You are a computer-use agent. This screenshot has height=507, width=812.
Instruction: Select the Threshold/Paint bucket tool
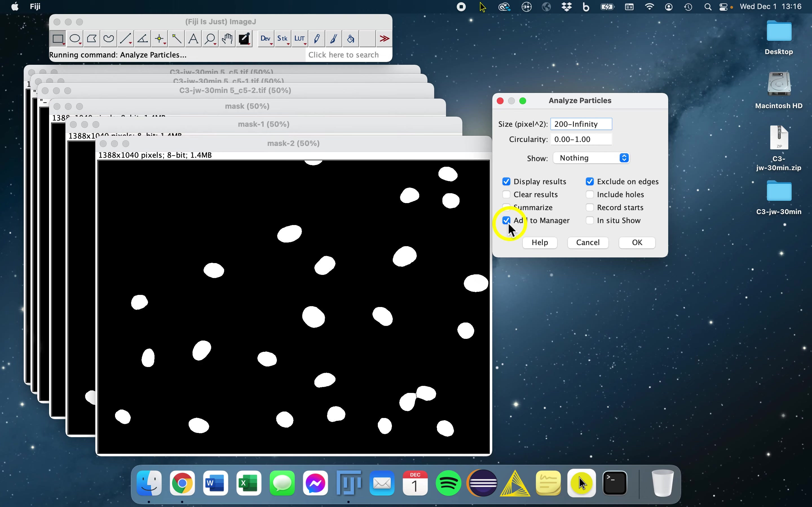(x=350, y=39)
